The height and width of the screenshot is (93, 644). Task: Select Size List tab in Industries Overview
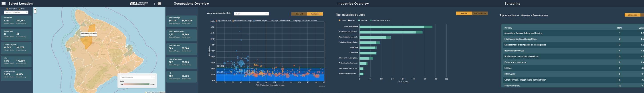(464, 13)
